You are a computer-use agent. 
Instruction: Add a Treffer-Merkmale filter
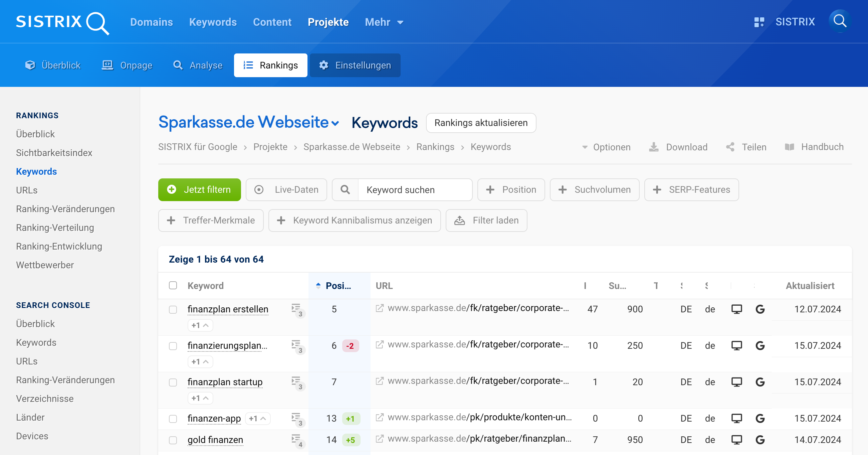pyautogui.click(x=211, y=220)
